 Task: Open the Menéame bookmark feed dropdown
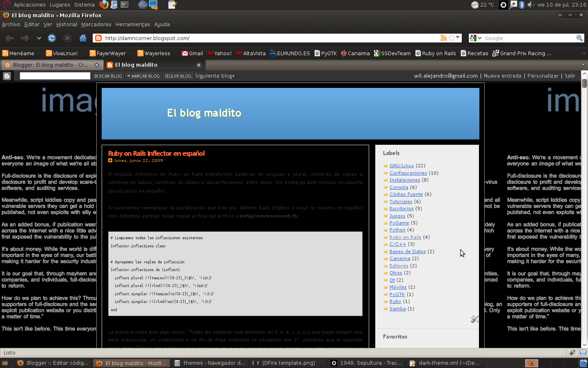point(38,53)
